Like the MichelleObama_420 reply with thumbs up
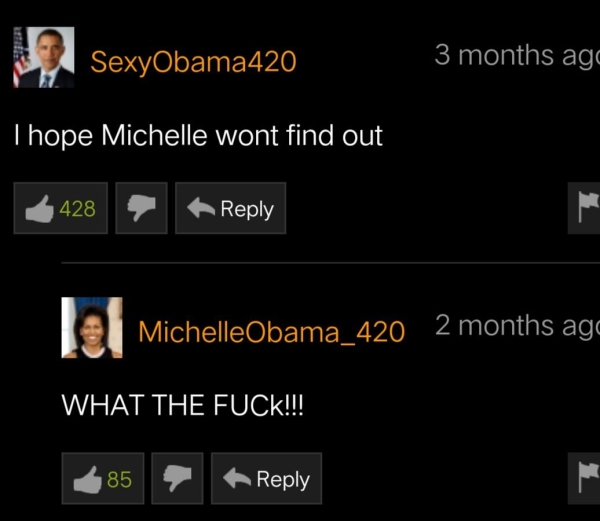Screen dimensions: 600x521 point(103,479)
